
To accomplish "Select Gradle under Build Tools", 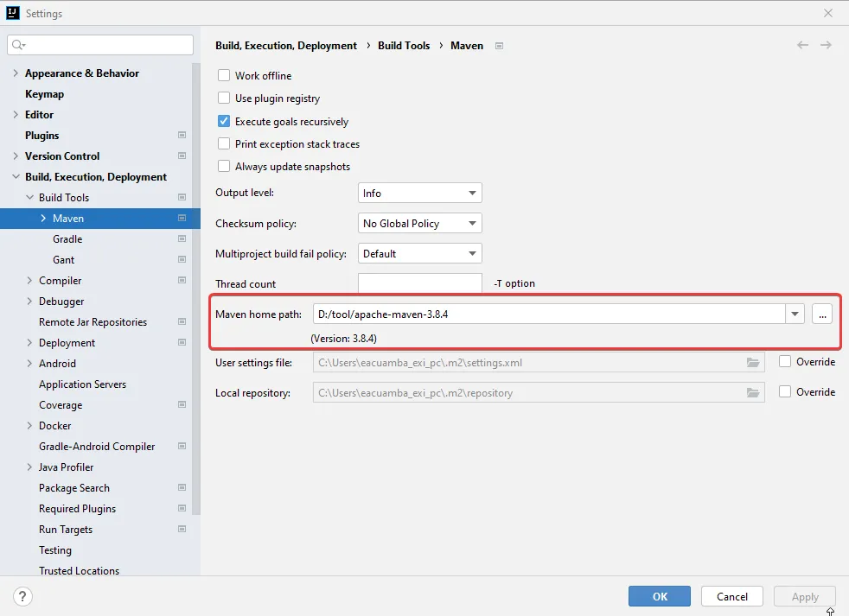I will 67,238.
